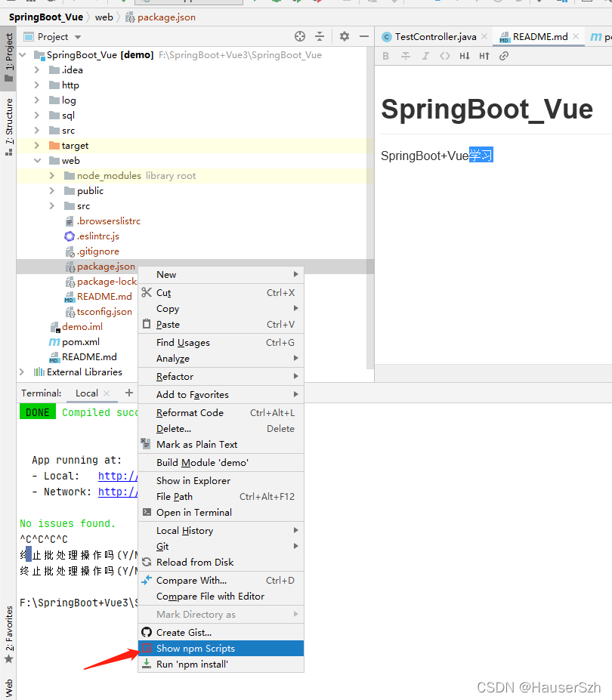The image size is (612, 700).
Task: Select Find Usages menu entry
Action: point(221,342)
